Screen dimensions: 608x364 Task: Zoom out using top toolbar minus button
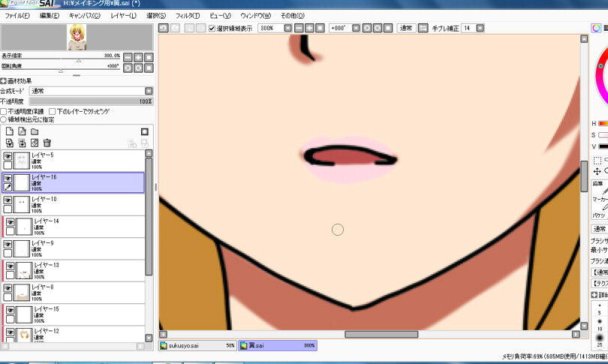coord(299,28)
